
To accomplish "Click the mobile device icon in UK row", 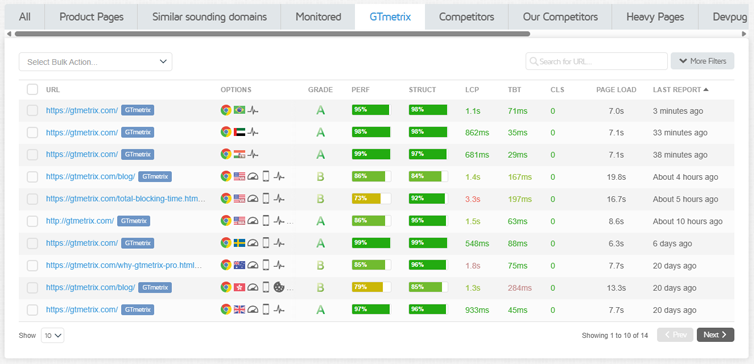I will 266,309.
